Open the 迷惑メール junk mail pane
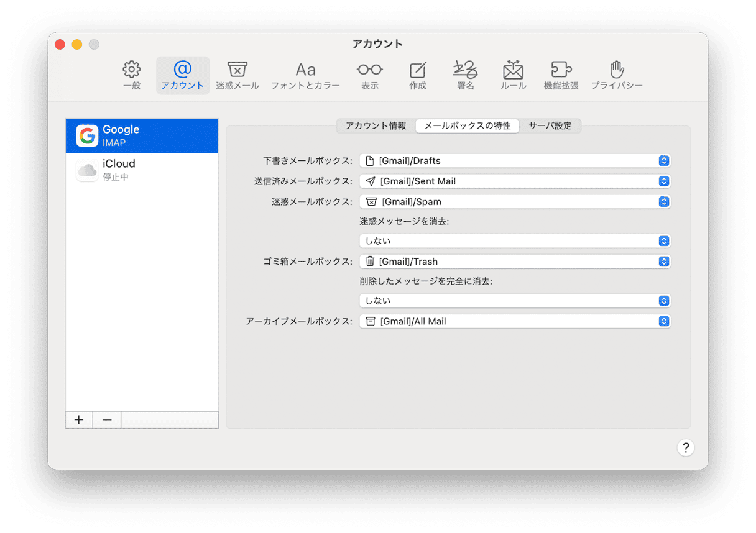The image size is (756, 533). pos(237,76)
